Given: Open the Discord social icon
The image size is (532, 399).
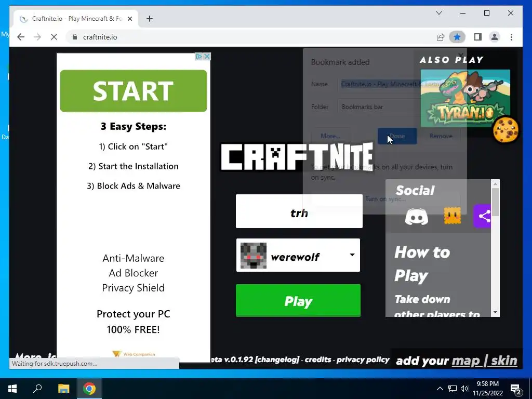Looking at the screenshot, I should point(416,217).
